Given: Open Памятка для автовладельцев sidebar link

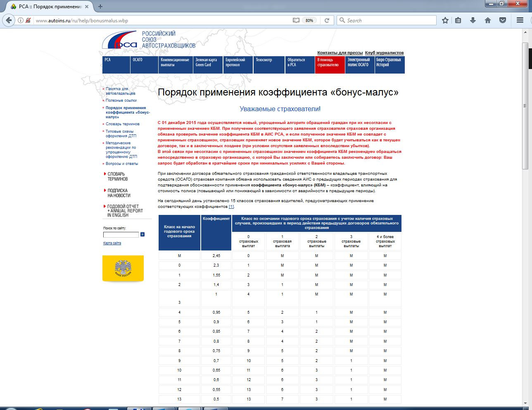Looking at the screenshot, I should pyautogui.click(x=120, y=91).
